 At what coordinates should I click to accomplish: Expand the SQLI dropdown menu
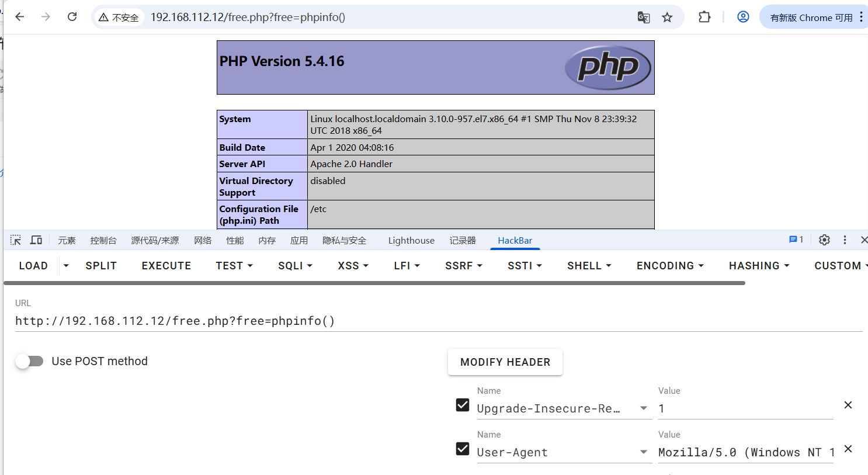[296, 265]
